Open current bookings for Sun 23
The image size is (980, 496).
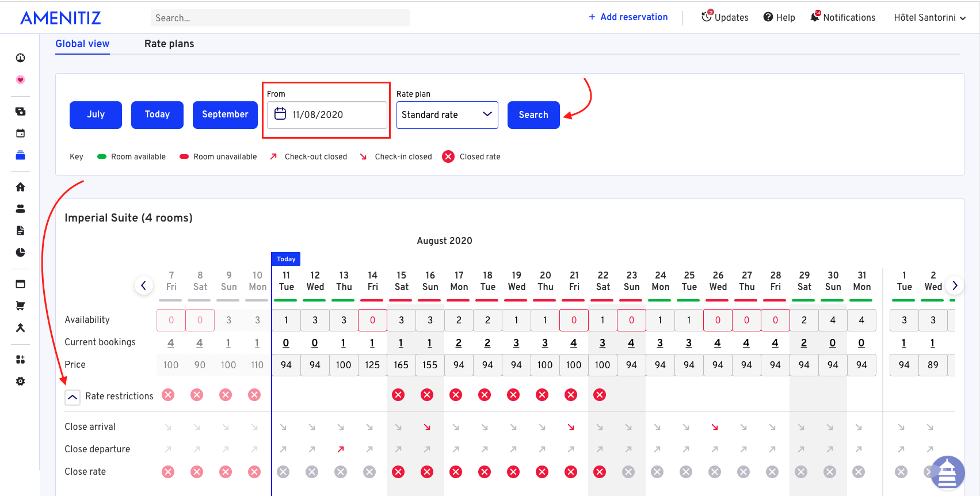coord(631,343)
